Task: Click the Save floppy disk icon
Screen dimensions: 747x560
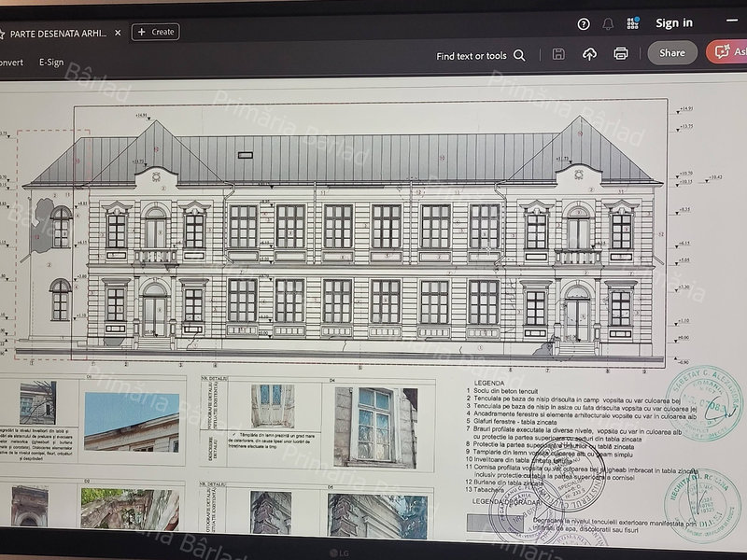Action: (x=558, y=54)
